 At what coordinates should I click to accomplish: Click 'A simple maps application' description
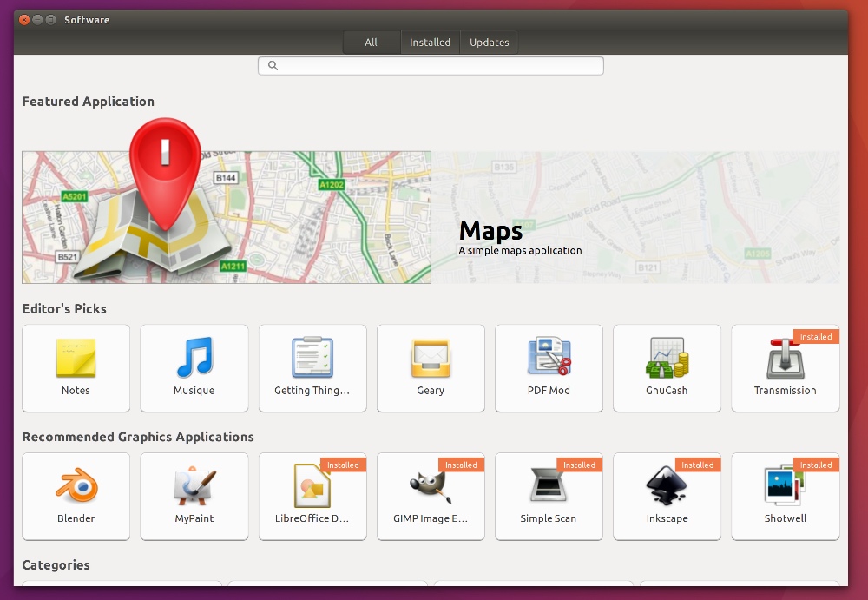pyautogui.click(x=520, y=250)
